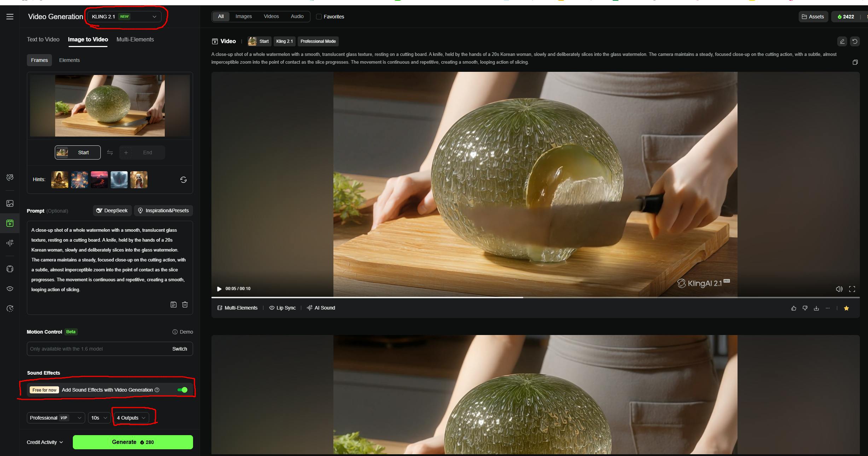Viewport: 868px width, 456px height.
Task: Click the effects sidebar icon above lip sync
Action: (x=10, y=269)
